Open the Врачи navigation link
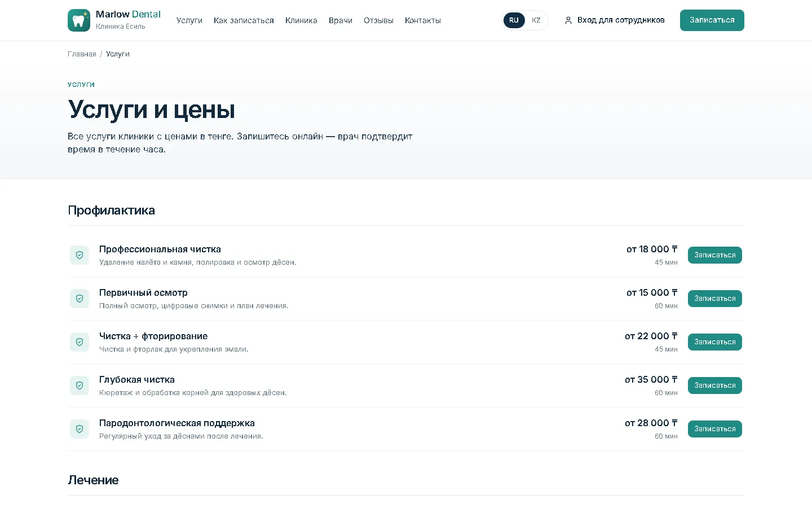This screenshot has height=508, width=812. pos(341,20)
